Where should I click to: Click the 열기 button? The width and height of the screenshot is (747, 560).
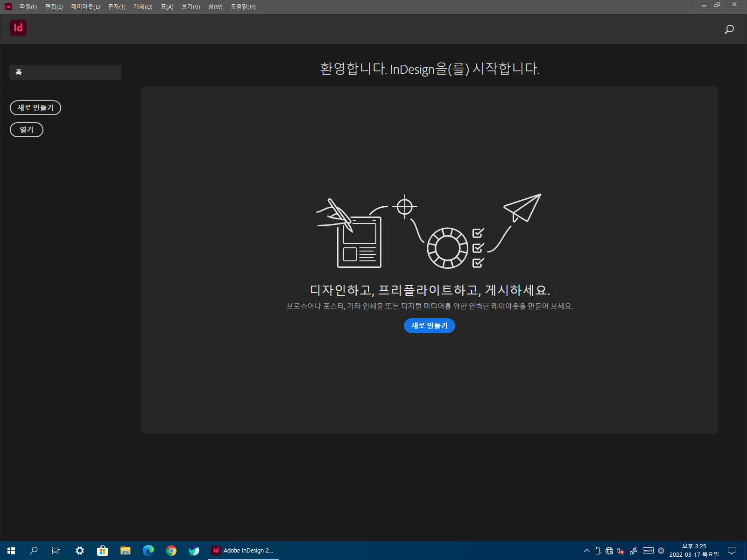[x=27, y=130]
